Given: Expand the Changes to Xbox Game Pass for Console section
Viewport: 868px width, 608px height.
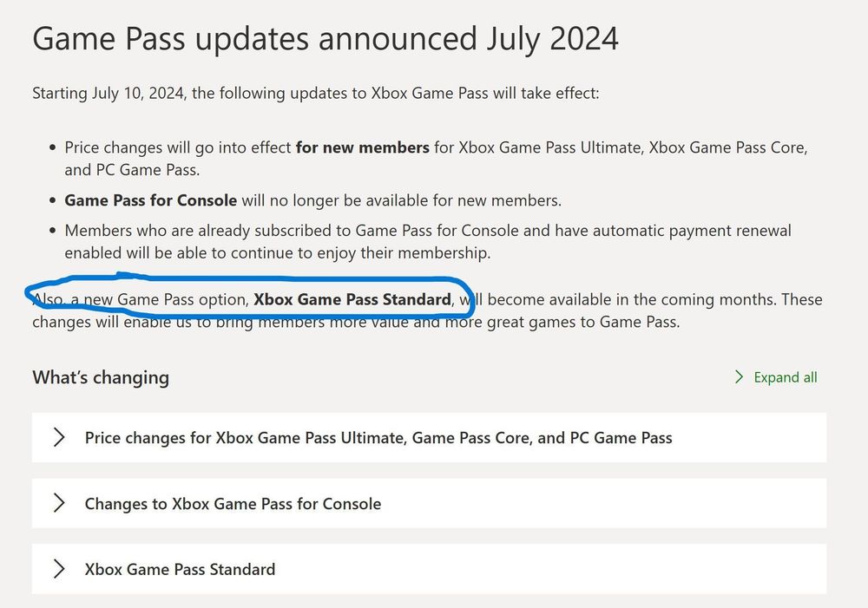Looking at the screenshot, I should coord(232,503).
